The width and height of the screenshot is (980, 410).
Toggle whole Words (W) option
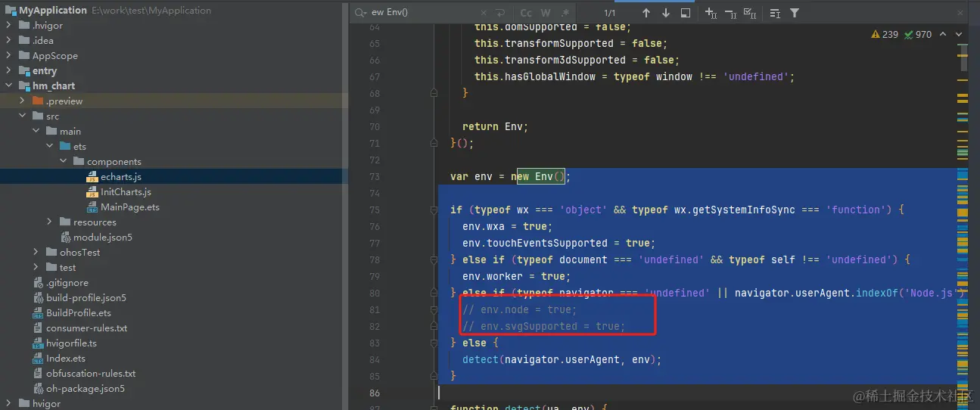click(545, 13)
